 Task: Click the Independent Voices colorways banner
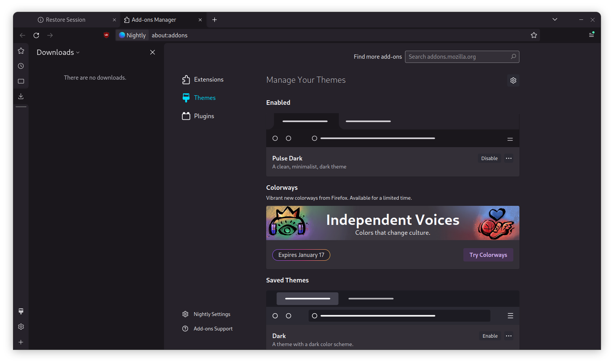tap(393, 223)
